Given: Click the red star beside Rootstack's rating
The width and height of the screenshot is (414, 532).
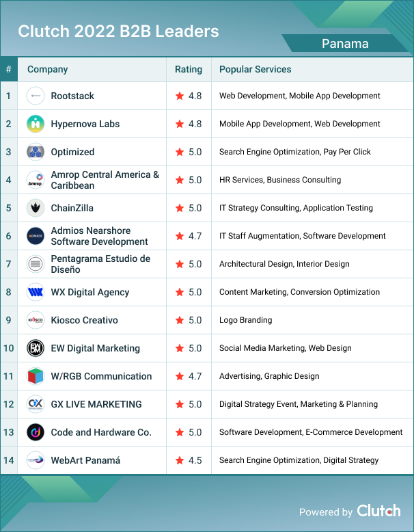Looking at the screenshot, I should (180, 96).
